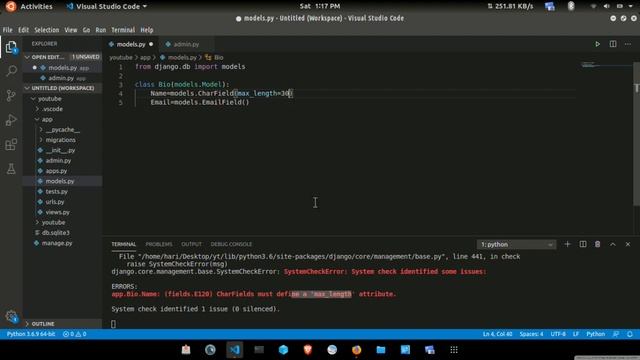Screen dimensions: 640x360
Task: Change indentation via Spaces: 4
Action: 531,334
